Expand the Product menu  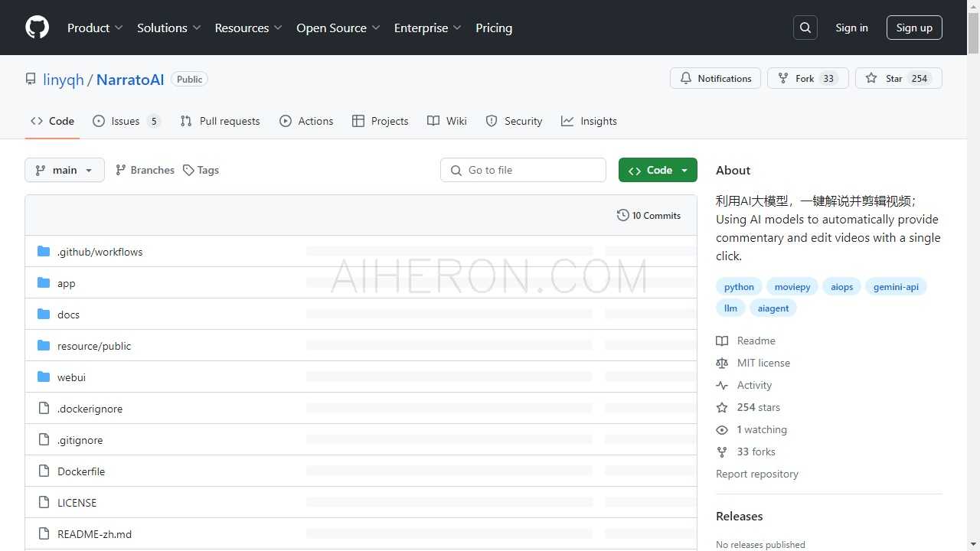[x=95, y=28]
